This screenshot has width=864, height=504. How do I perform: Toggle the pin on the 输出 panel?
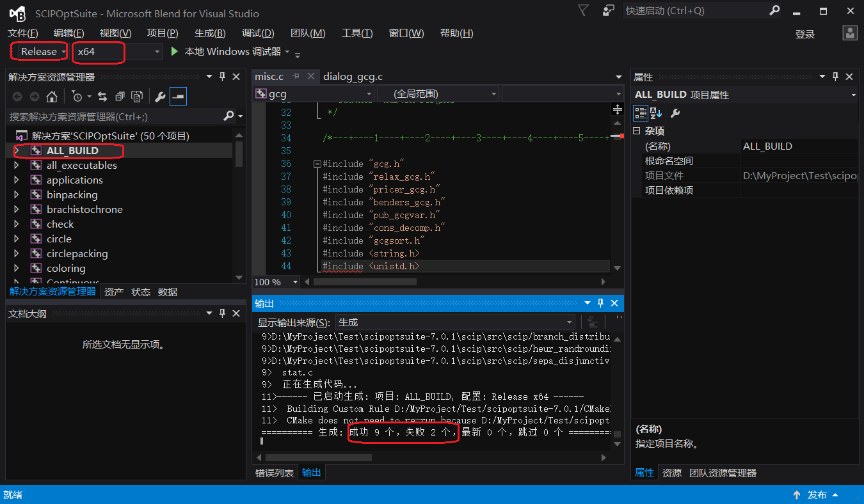tap(600, 303)
